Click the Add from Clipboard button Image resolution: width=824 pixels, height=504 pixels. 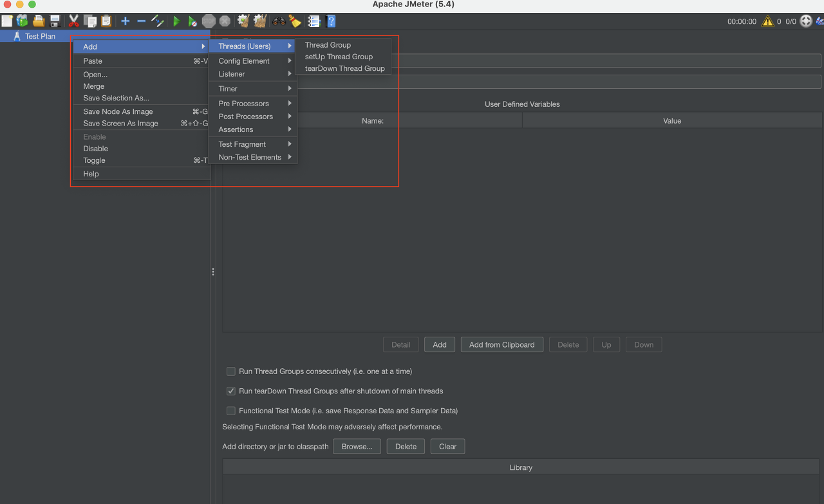tap(502, 345)
